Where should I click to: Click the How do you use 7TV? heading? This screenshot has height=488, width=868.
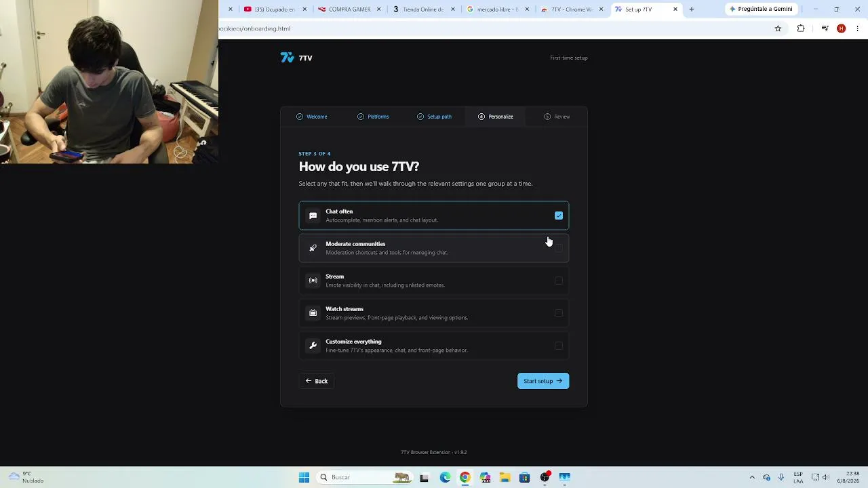[x=359, y=167]
